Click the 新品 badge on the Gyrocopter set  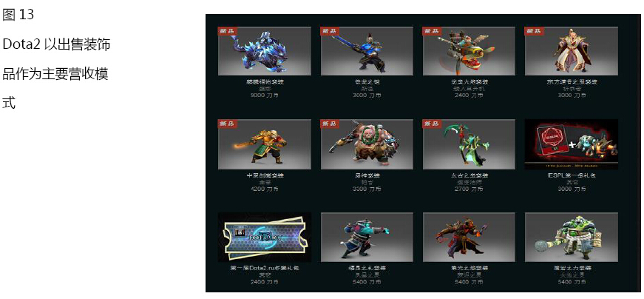click(x=432, y=31)
